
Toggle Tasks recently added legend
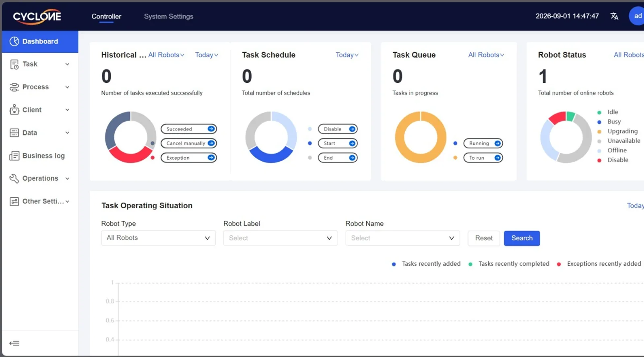click(426, 264)
